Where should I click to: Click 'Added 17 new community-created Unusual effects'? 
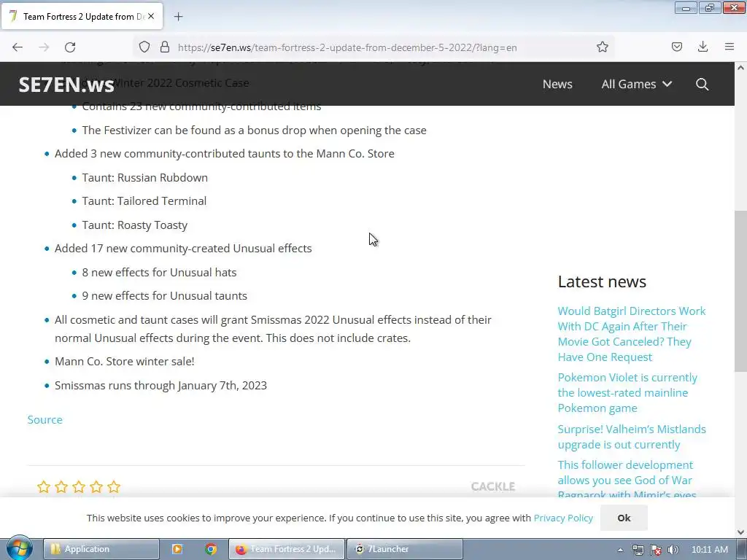click(x=183, y=249)
